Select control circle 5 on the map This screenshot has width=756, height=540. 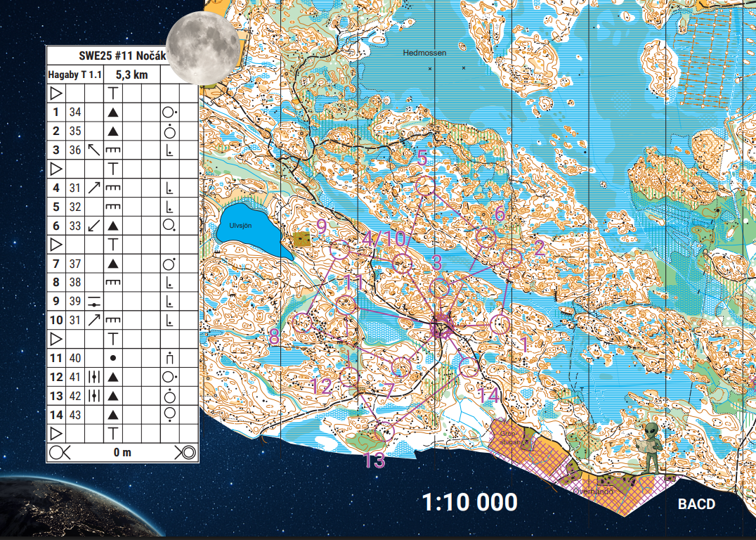coord(424,186)
